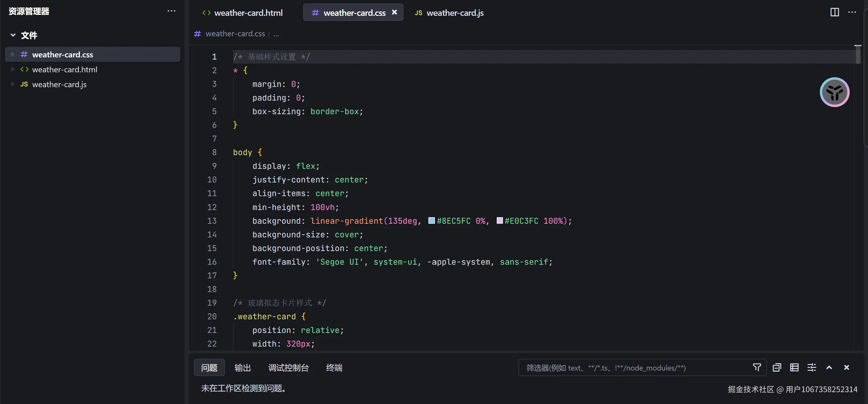
Task: Click the filter funnel icon in problems panel
Action: click(757, 367)
